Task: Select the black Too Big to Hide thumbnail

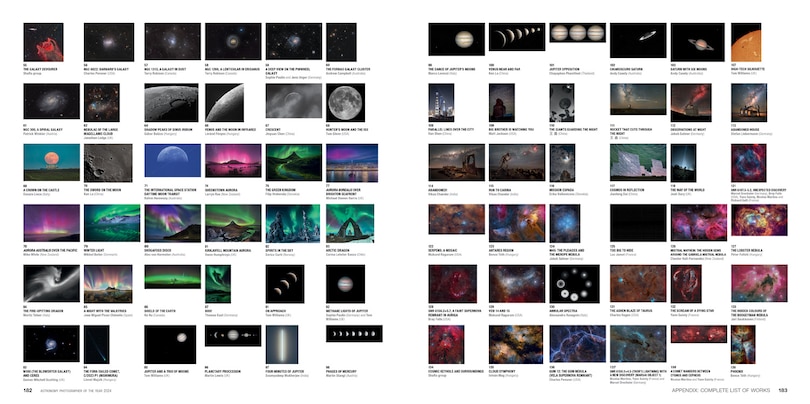Action: pos(638,223)
